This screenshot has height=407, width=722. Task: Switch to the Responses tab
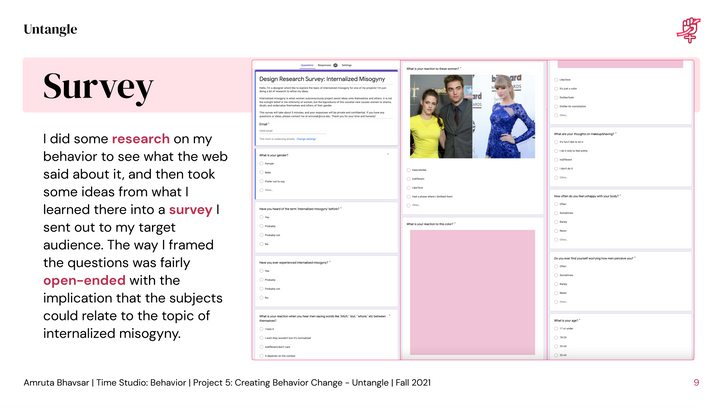click(x=324, y=65)
